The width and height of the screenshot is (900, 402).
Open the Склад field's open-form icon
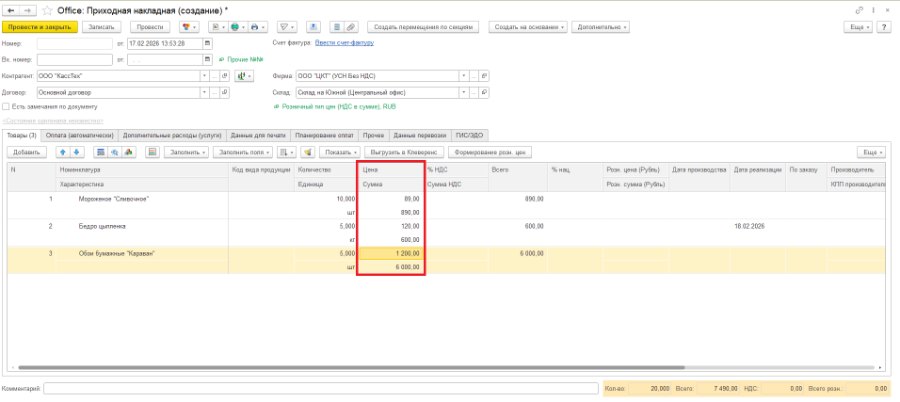click(484, 92)
